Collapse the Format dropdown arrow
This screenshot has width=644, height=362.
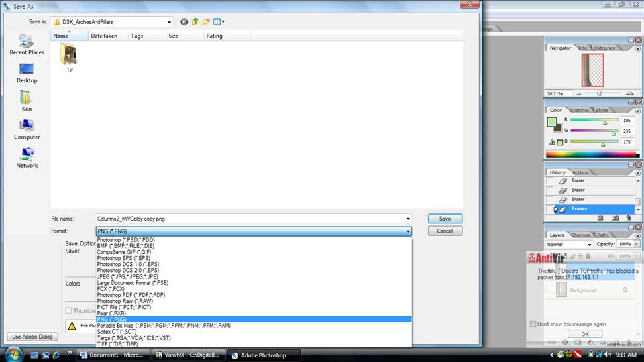click(407, 231)
